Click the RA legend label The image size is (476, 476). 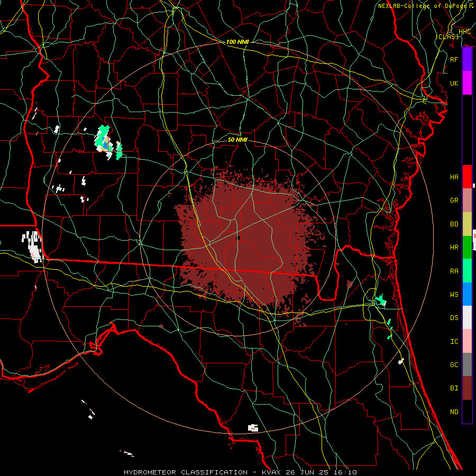[x=454, y=271]
